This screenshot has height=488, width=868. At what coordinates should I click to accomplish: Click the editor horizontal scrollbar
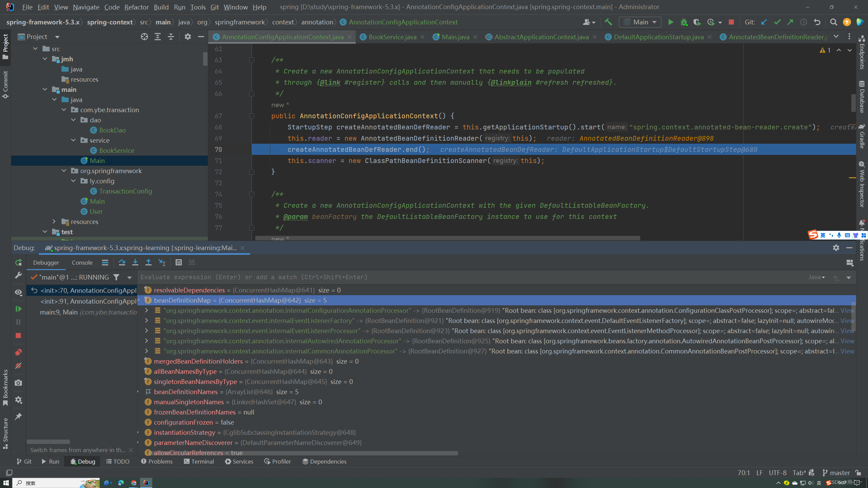coord(448,238)
